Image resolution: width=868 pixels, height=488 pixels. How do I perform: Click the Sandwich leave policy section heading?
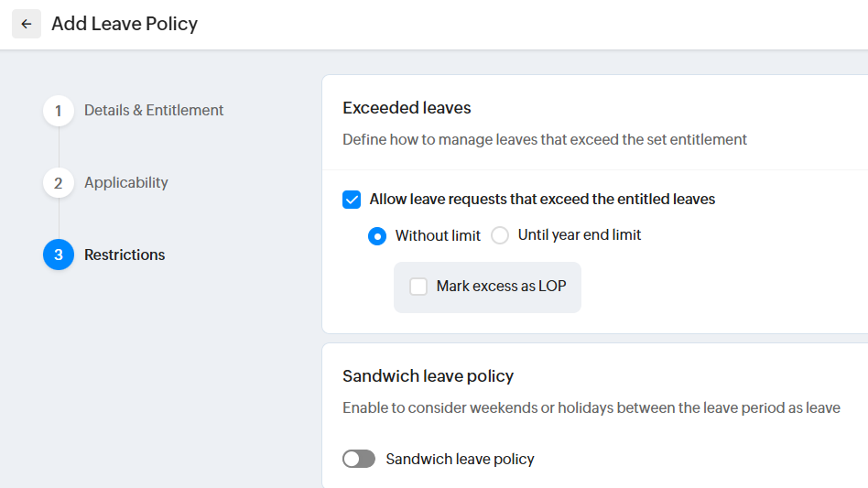point(428,375)
